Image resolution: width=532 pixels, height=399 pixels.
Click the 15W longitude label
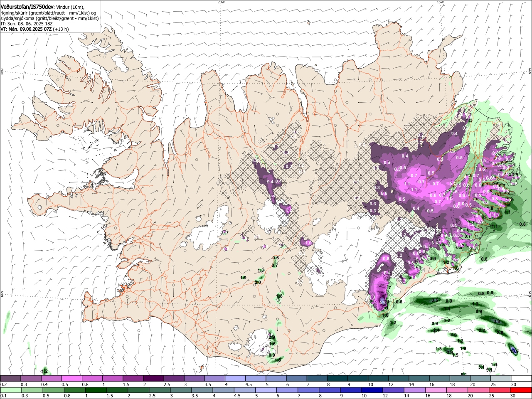tap(440, 2)
